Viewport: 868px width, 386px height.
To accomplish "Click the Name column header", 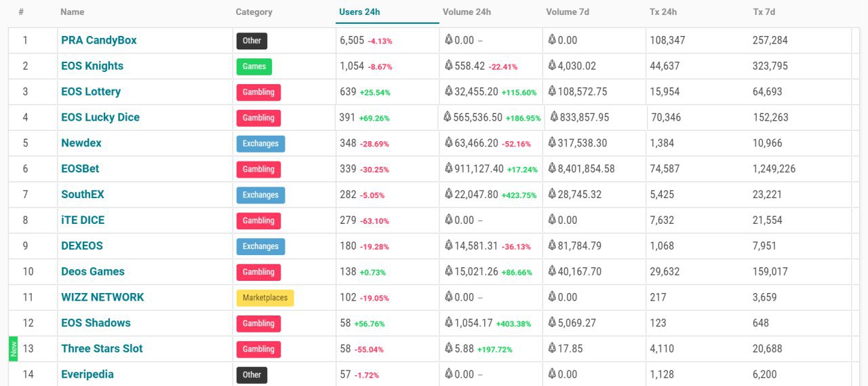I will [73, 12].
